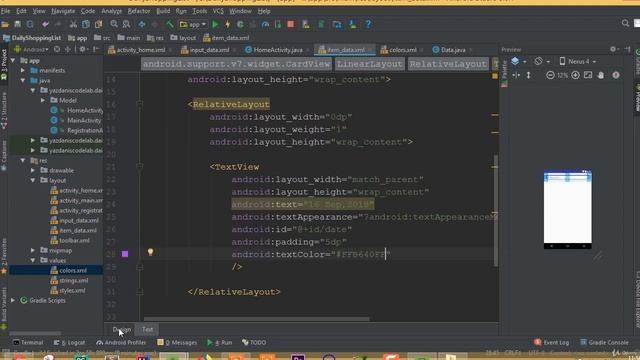Expand the drawable folder
640x360 pixels.
(33, 170)
